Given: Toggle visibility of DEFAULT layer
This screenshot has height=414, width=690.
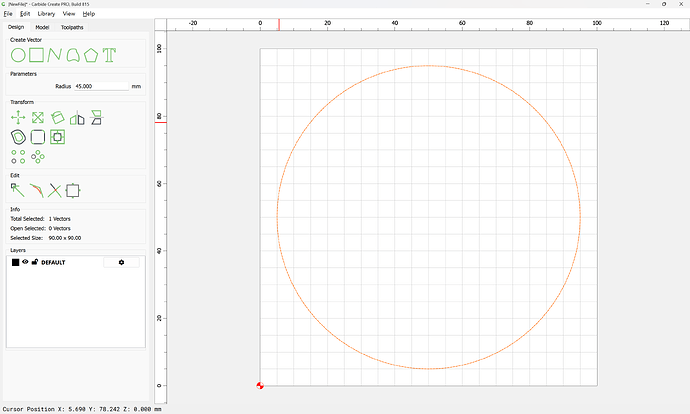Looking at the screenshot, I should pos(26,262).
